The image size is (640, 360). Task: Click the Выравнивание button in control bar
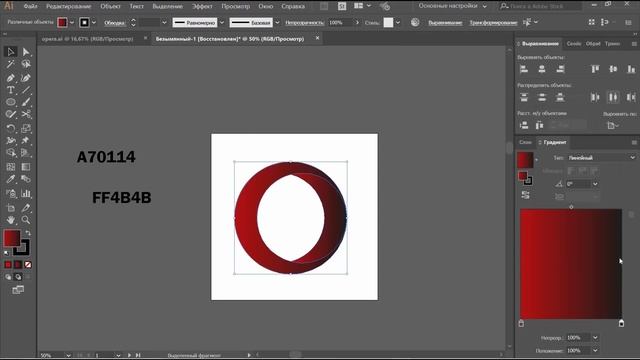click(445, 23)
